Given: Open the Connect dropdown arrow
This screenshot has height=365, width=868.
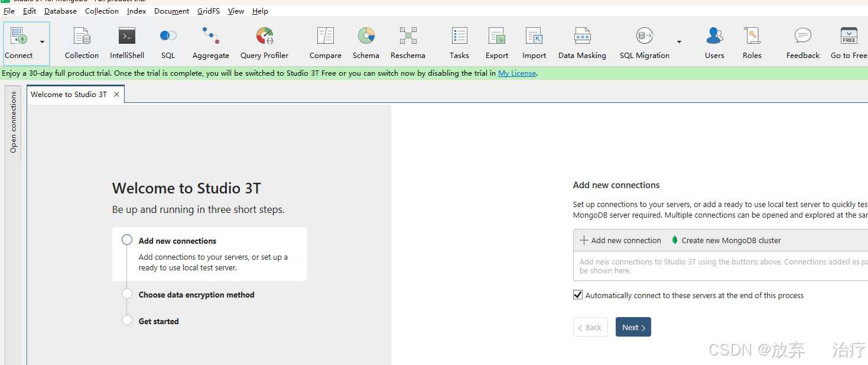Looking at the screenshot, I should pyautogui.click(x=42, y=42).
